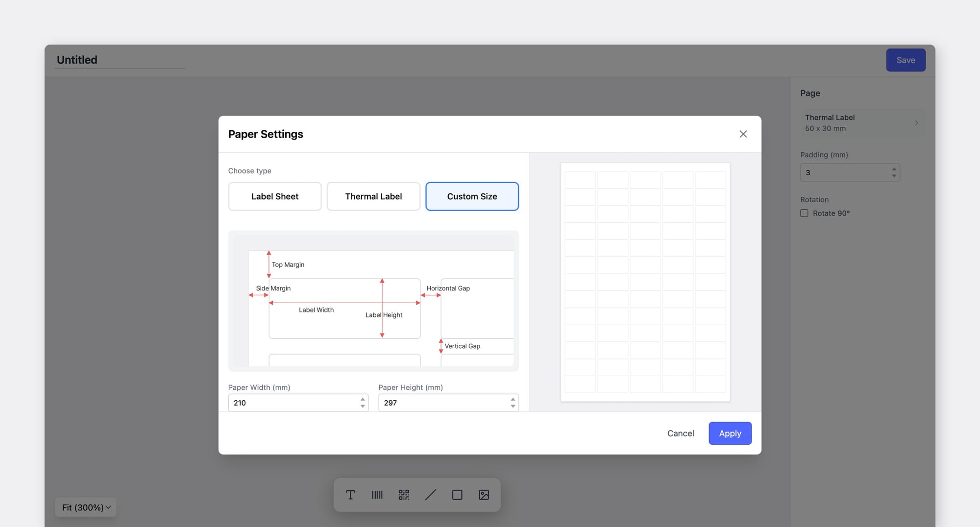Increase Paper Width with up stepper

coord(363,399)
